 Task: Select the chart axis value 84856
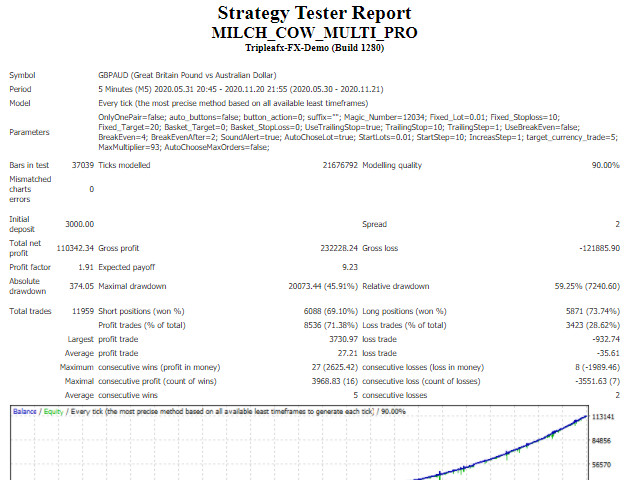(601, 441)
